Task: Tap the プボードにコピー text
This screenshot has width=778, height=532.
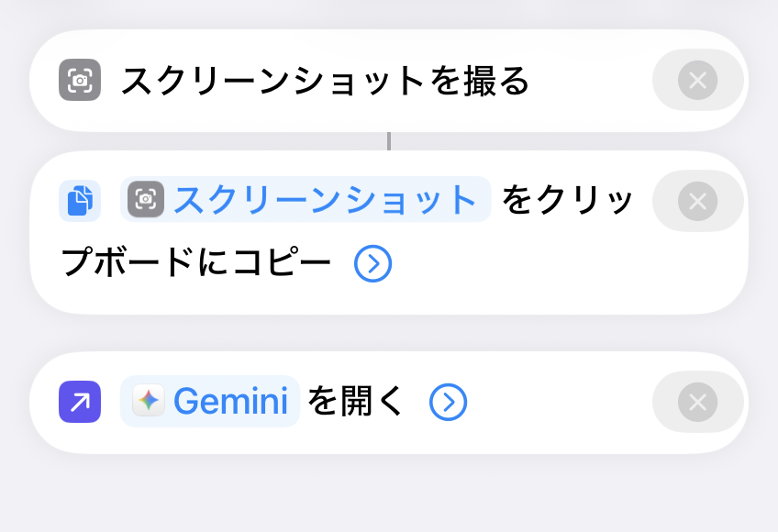Action: point(196,264)
